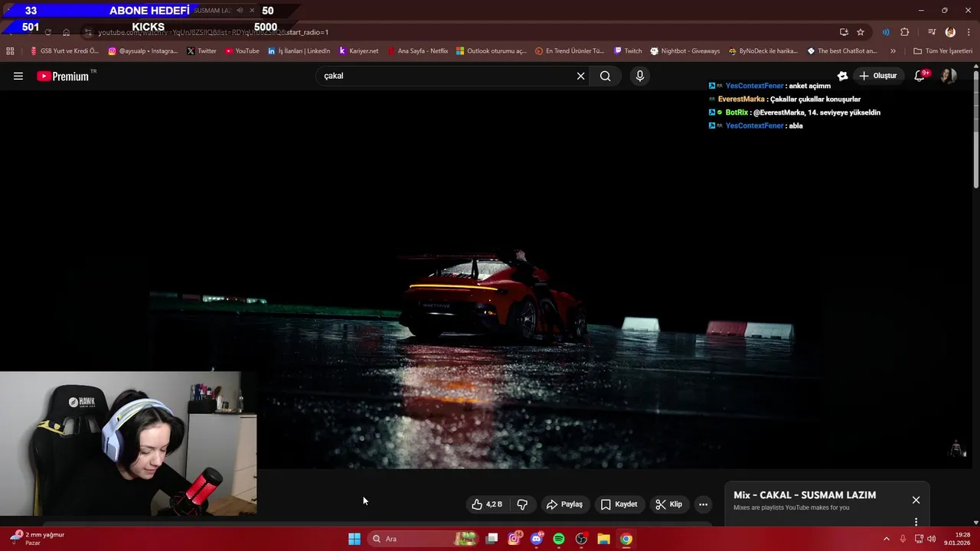Run search with the magnifier button
The height and width of the screenshot is (551, 980).
tap(606, 76)
